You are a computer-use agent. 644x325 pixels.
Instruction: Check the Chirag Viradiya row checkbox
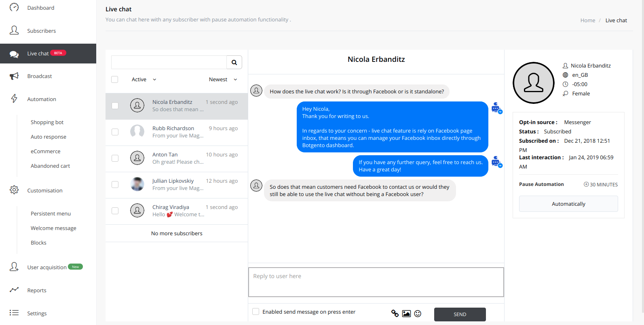(x=115, y=211)
